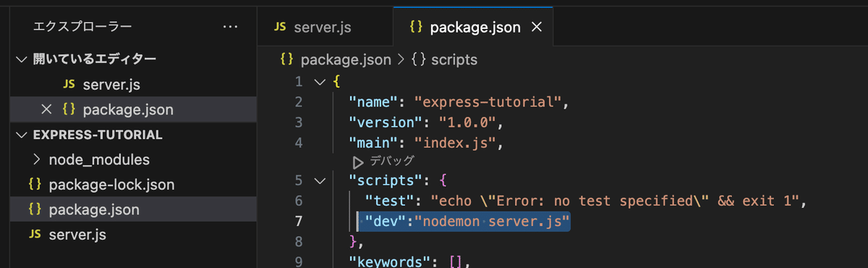This screenshot has width=868, height=268.
Task: Close the package.json editor tab
Action: point(537,28)
